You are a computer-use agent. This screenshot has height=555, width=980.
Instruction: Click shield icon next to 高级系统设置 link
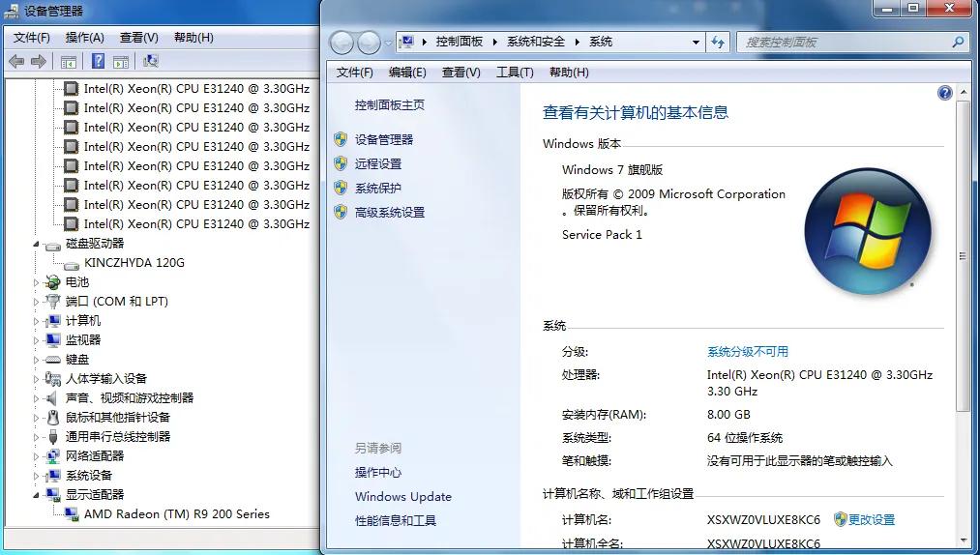pos(341,212)
